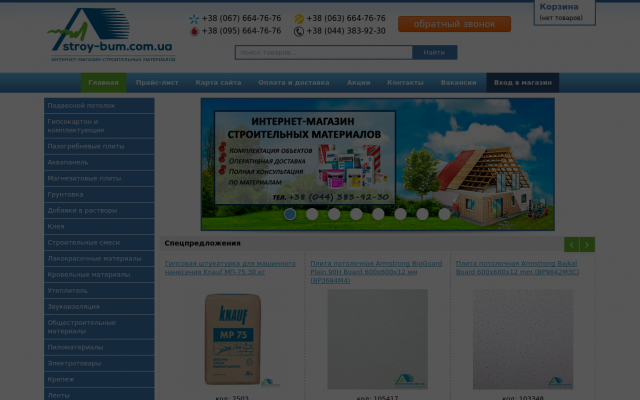Open the Карта сайта menu item
640x400 pixels.
pos(218,82)
